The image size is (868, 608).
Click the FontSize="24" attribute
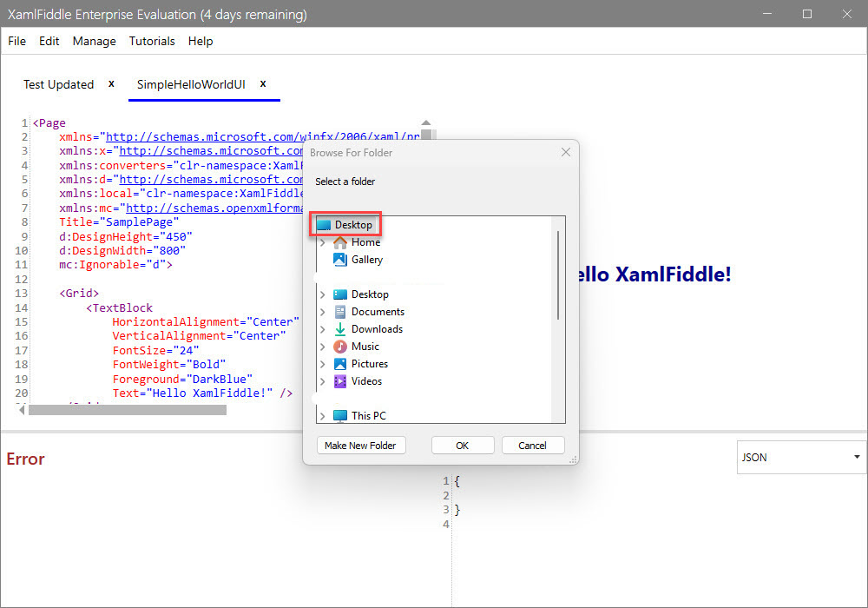coord(155,351)
